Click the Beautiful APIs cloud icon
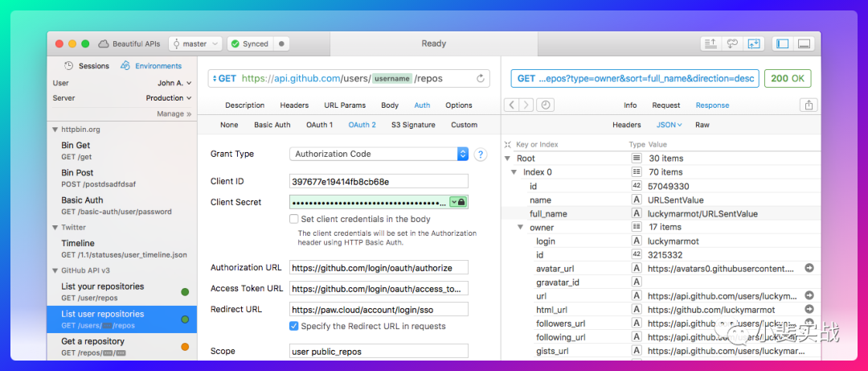The image size is (868, 371). [104, 43]
